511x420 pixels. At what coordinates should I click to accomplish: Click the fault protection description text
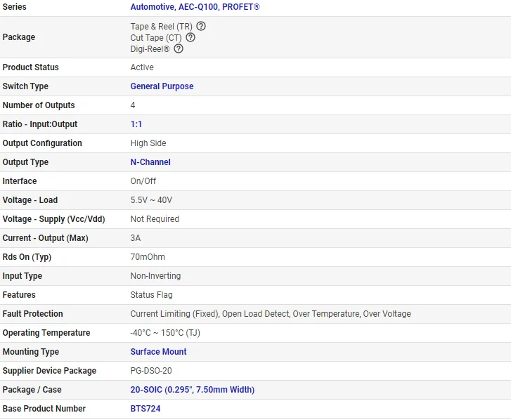tap(271, 314)
